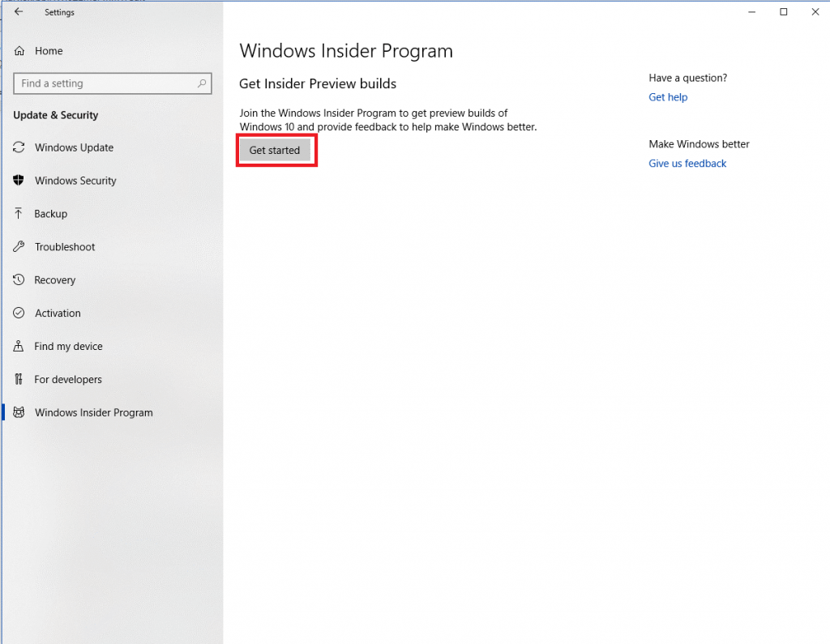Minimize the Settings window
The width and height of the screenshot is (830, 644).
tap(751, 11)
